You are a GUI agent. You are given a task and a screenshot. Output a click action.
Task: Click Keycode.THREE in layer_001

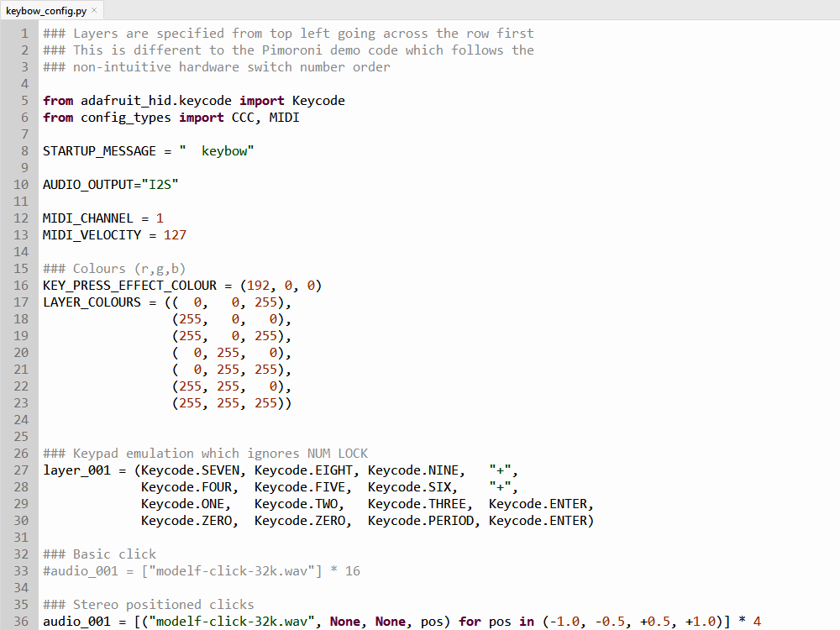(417, 504)
